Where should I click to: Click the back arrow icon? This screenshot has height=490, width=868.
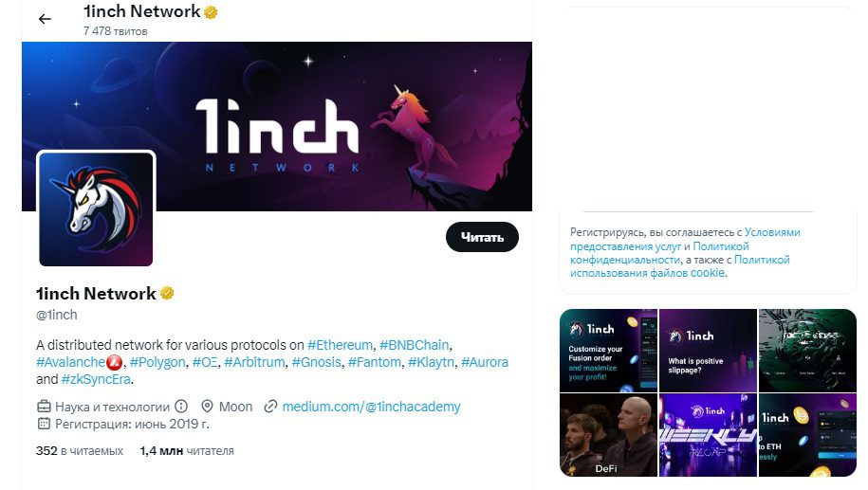(x=45, y=19)
